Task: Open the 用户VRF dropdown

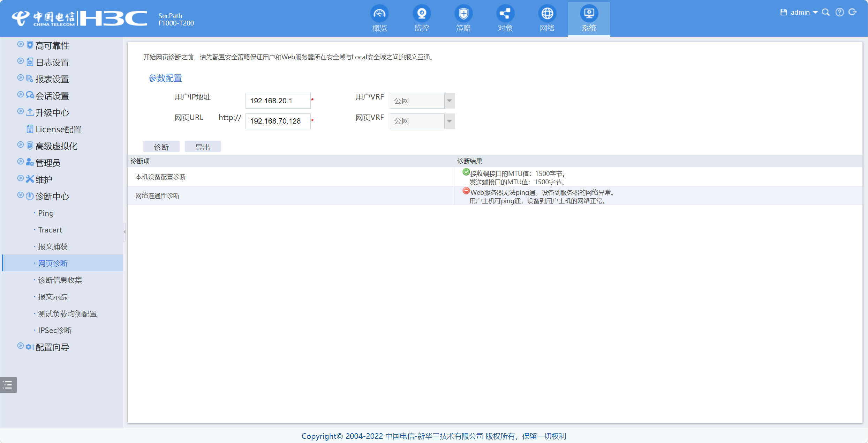Action: [449, 101]
